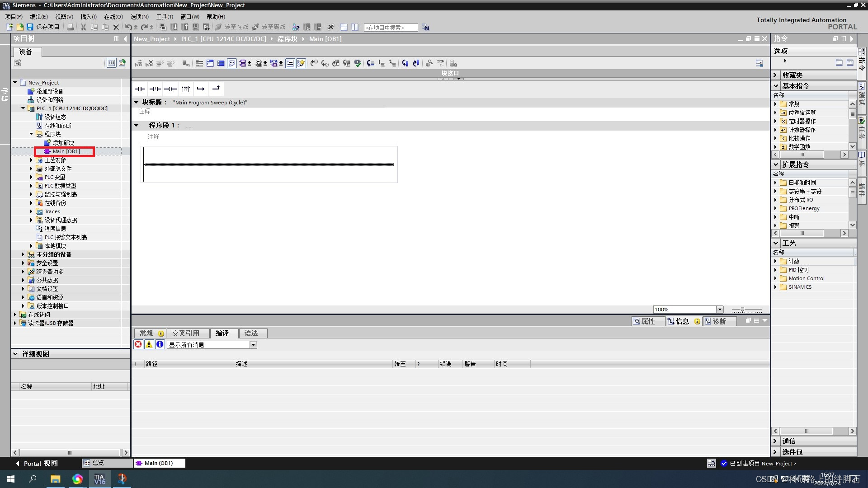Toggle overview display in project tree header
This screenshot has width=868, height=488.
point(111,63)
